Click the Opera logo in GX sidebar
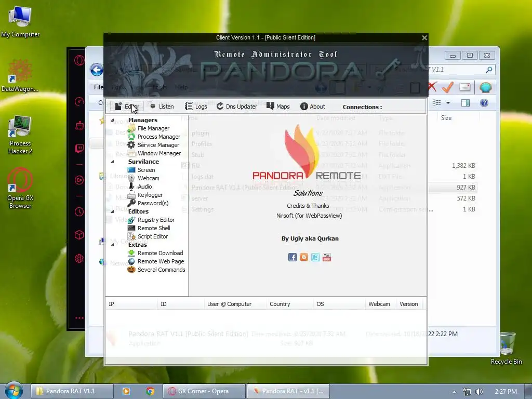 click(79, 60)
